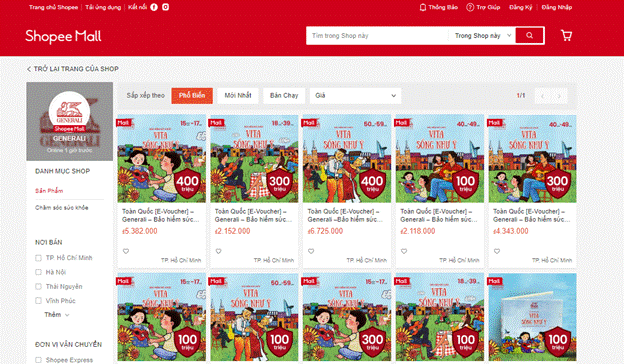Expand Thêm under Nơi Bán

point(57,315)
